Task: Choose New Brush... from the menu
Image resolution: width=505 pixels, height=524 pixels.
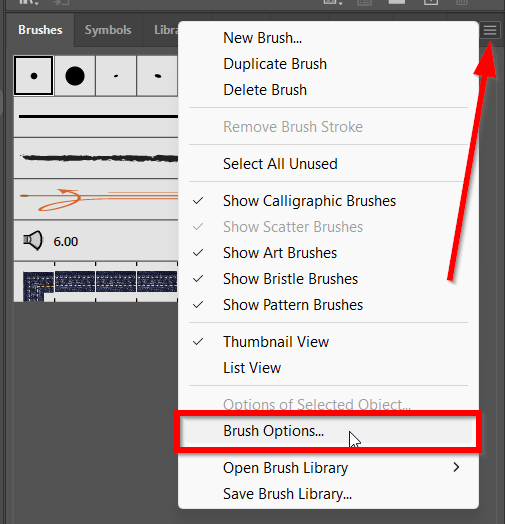Action: (x=328, y=38)
